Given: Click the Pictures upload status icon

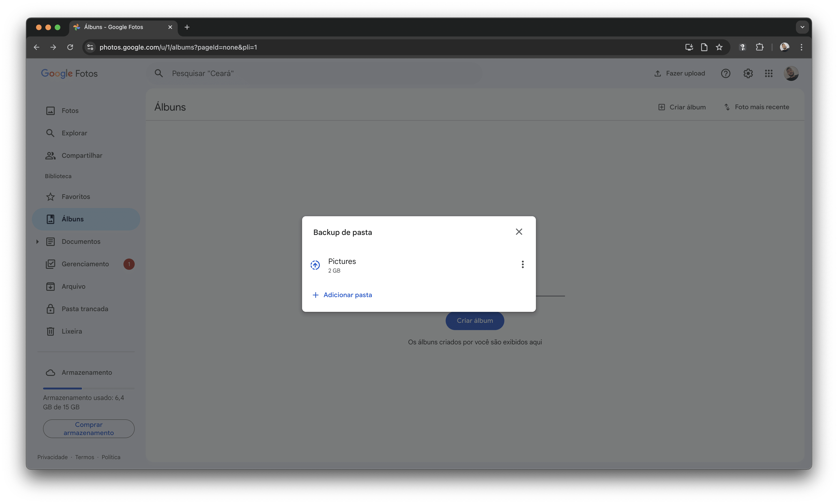Looking at the screenshot, I should (x=315, y=265).
